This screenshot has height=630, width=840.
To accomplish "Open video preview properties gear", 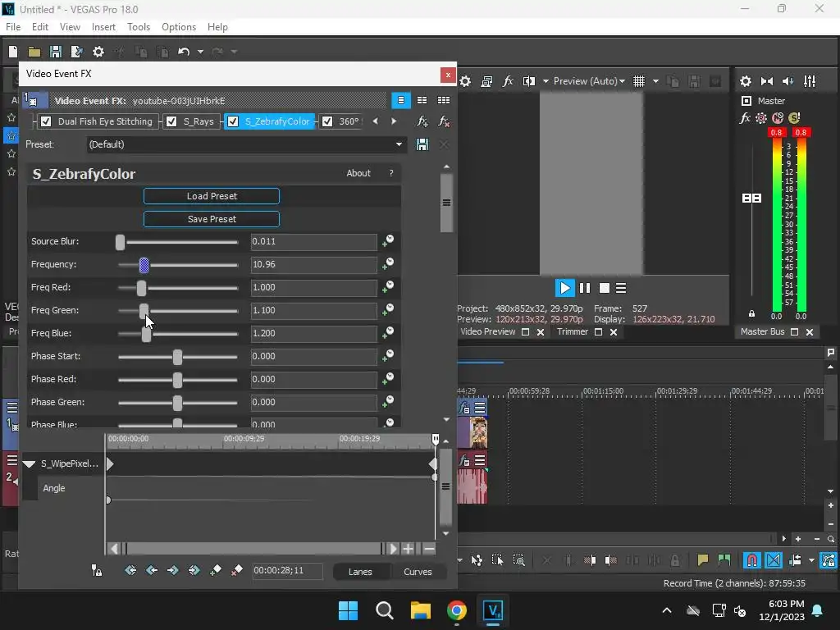I will coord(465,81).
